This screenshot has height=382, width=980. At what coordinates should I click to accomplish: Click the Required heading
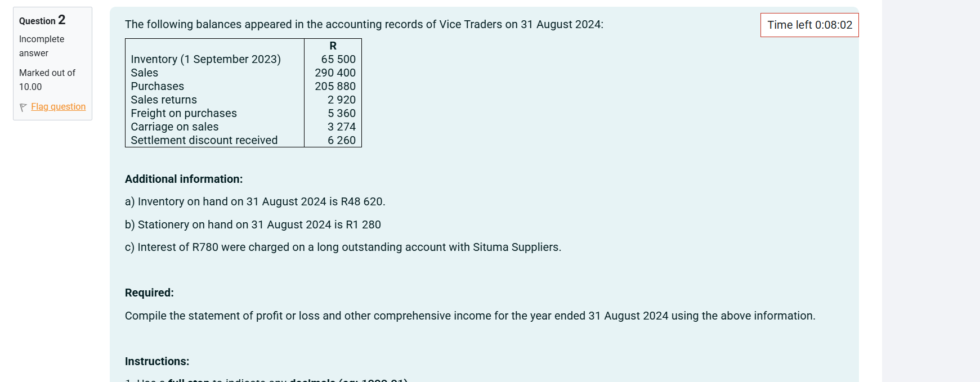pos(149,293)
